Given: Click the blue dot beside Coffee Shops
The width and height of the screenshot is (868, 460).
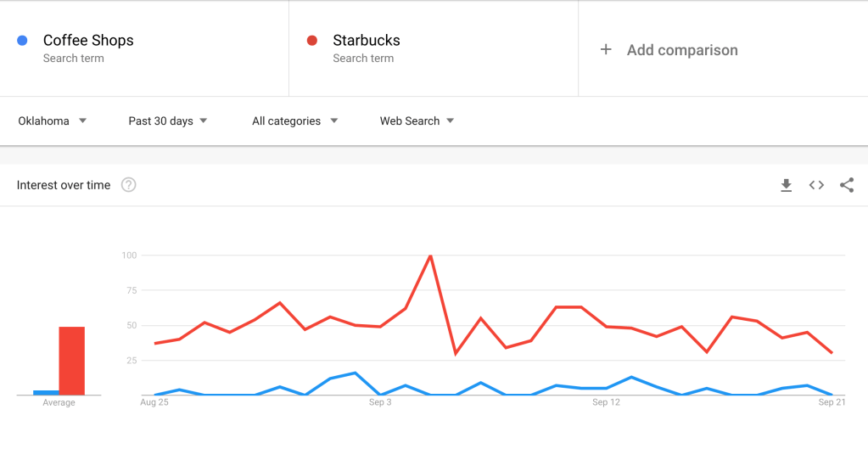Looking at the screenshot, I should [23, 40].
